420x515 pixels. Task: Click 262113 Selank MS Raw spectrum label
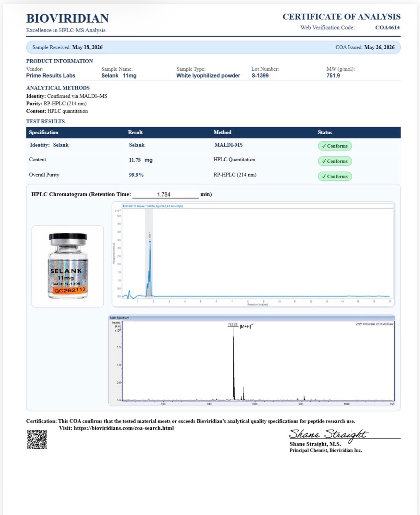(374, 324)
